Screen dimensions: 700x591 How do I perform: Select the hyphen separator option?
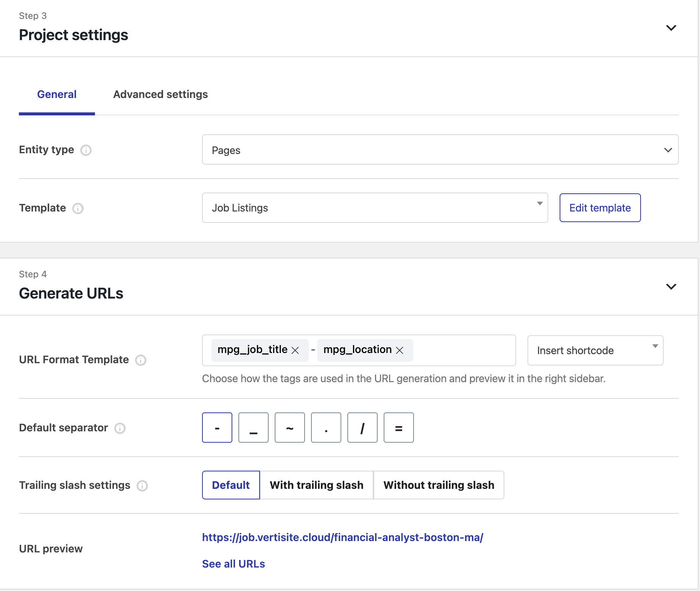pyautogui.click(x=217, y=428)
